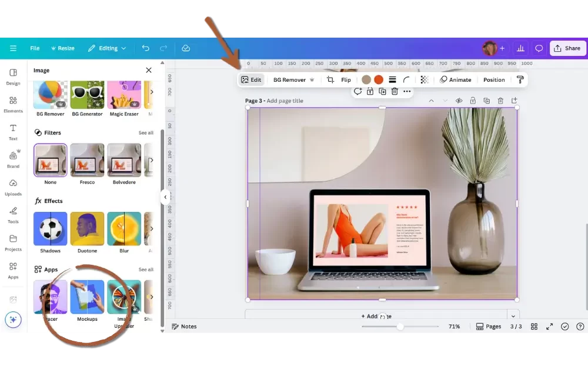The image size is (588, 369).
Task: Select the orange color swatch
Action: [378, 78]
